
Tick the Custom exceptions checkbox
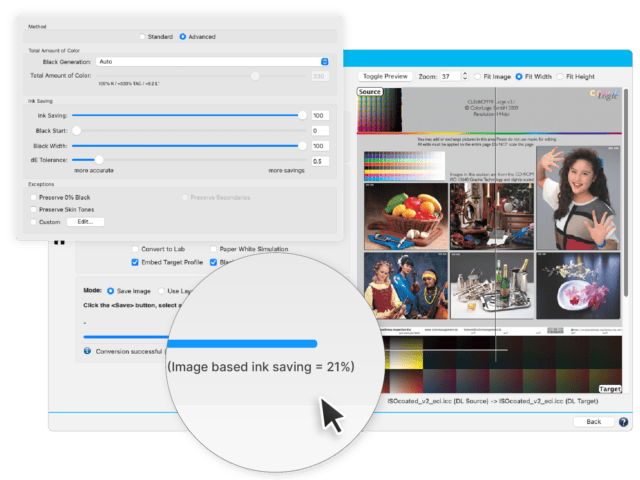[33, 222]
